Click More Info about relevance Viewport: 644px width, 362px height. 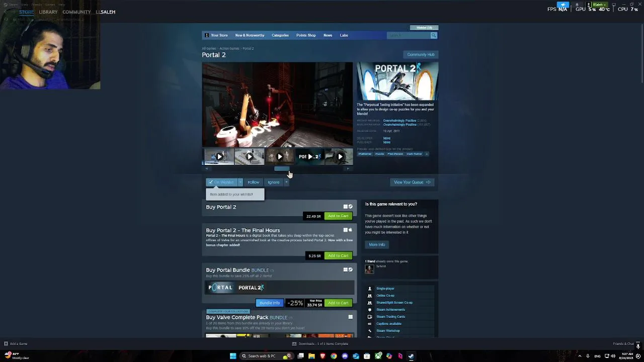[x=377, y=245]
